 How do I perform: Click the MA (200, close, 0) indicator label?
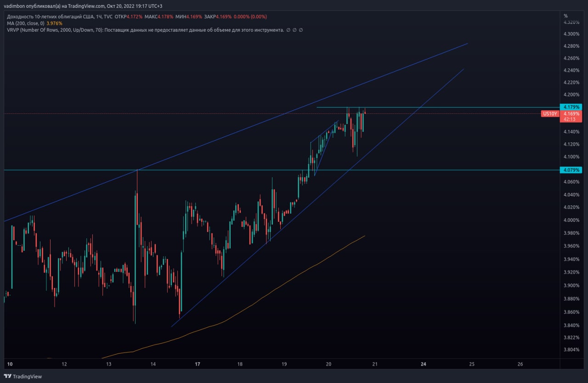26,23
